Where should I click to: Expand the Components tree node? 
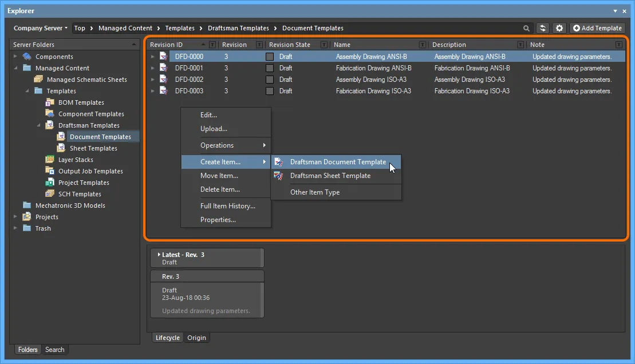[x=15, y=56]
